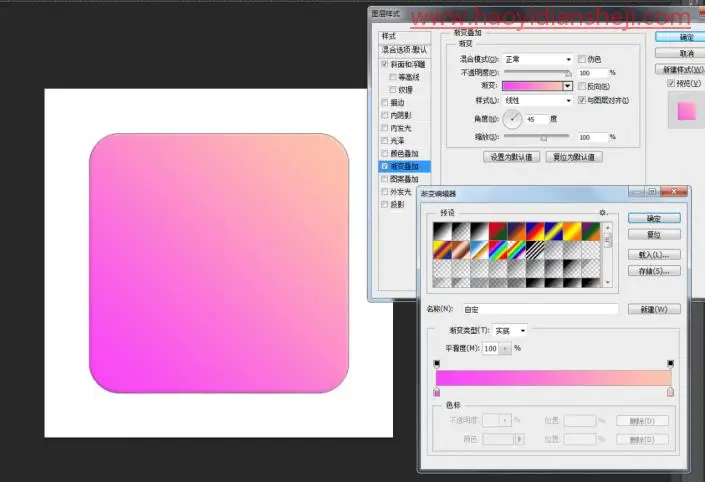Select the orange-yellow-orange gradient preset
This screenshot has height=482, width=705.
tap(572, 231)
